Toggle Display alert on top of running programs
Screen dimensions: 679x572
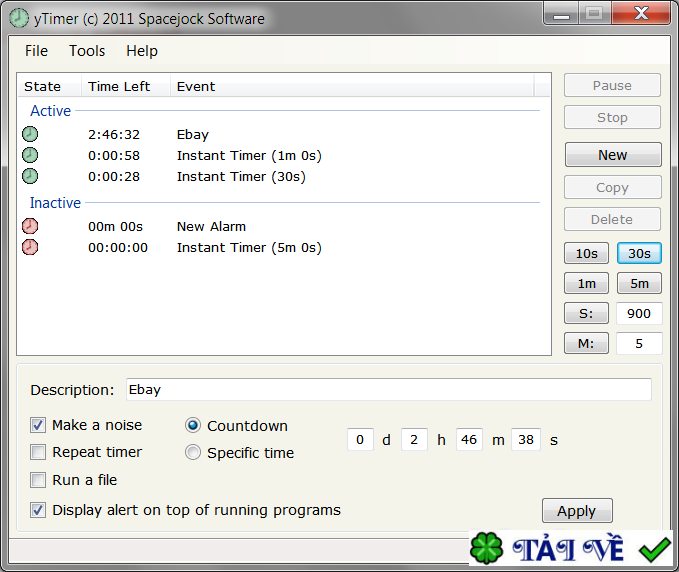pyautogui.click(x=38, y=510)
